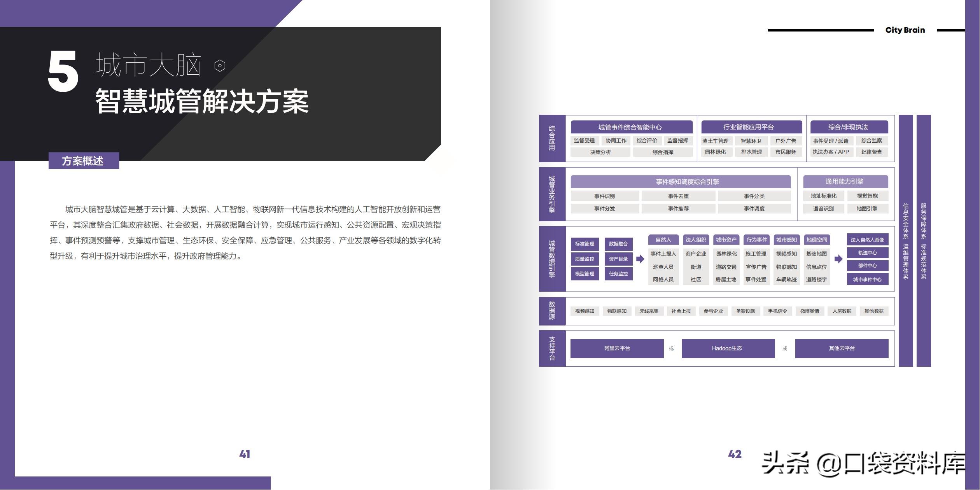
Task: Select the 监督指挥 cell
Action: coord(678,141)
